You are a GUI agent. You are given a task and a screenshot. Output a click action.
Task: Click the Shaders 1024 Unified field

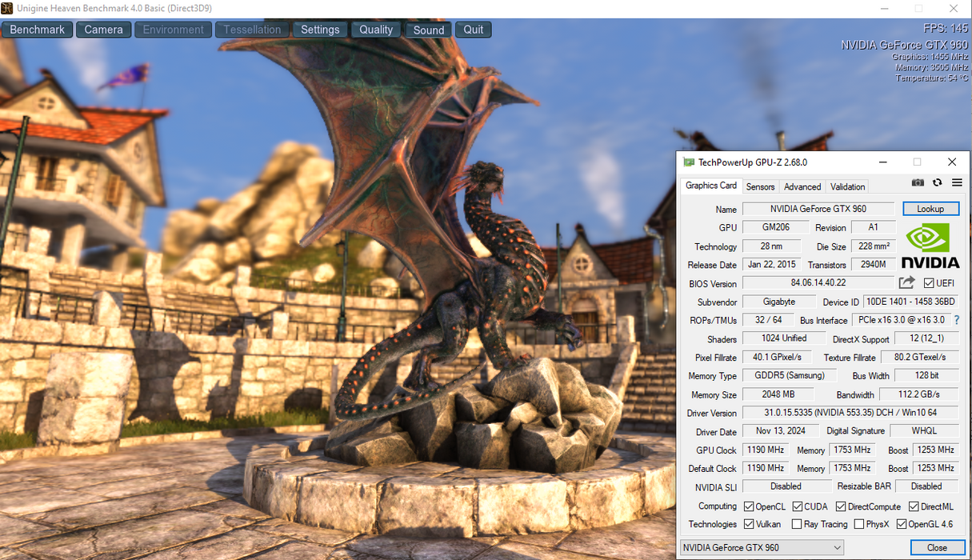(783, 338)
